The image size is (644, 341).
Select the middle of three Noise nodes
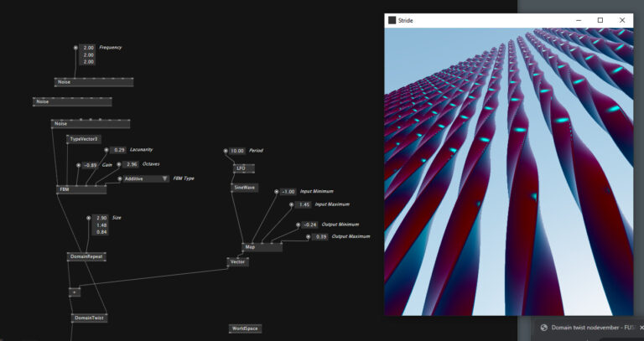click(x=72, y=101)
